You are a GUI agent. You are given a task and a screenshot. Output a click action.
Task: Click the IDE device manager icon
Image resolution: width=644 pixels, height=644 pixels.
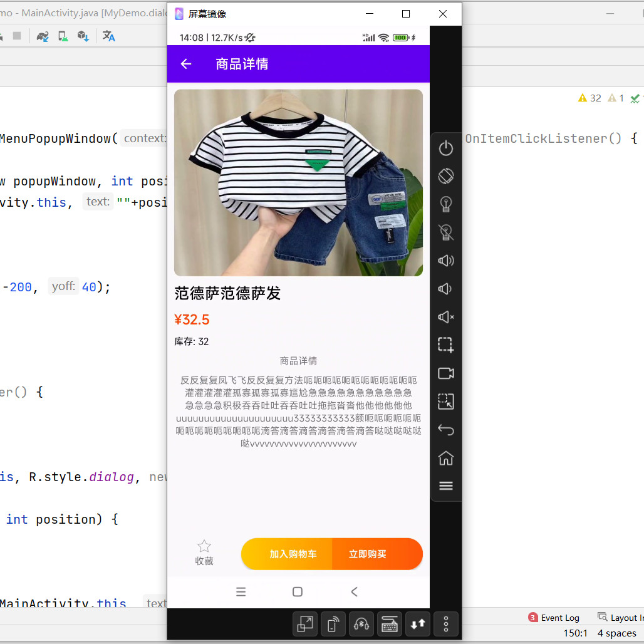pos(63,36)
